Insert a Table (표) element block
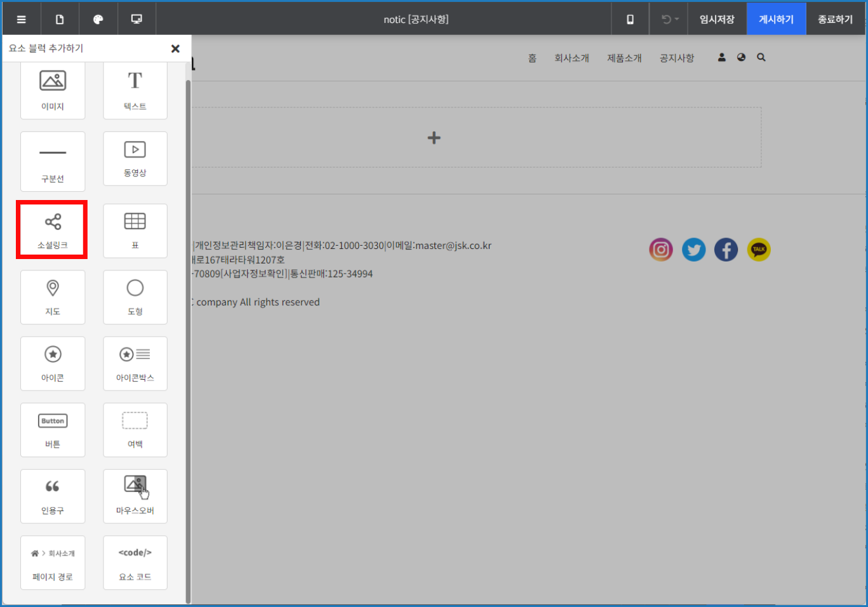The width and height of the screenshot is (868, 607). (x=135, y=230)
